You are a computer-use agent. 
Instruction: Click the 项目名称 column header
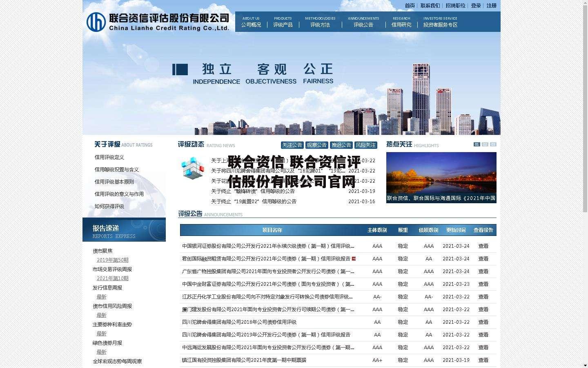point(272,230)
